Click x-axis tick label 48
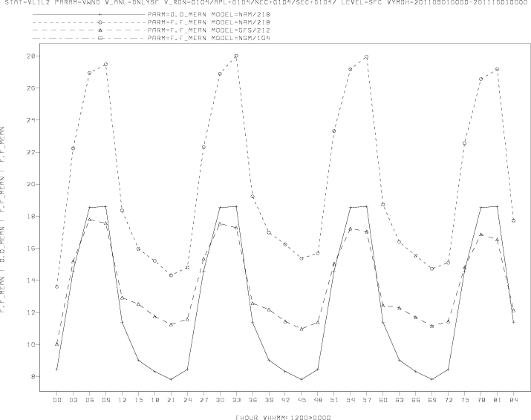This screenshot has width=531, height=420. coord(318,400)
